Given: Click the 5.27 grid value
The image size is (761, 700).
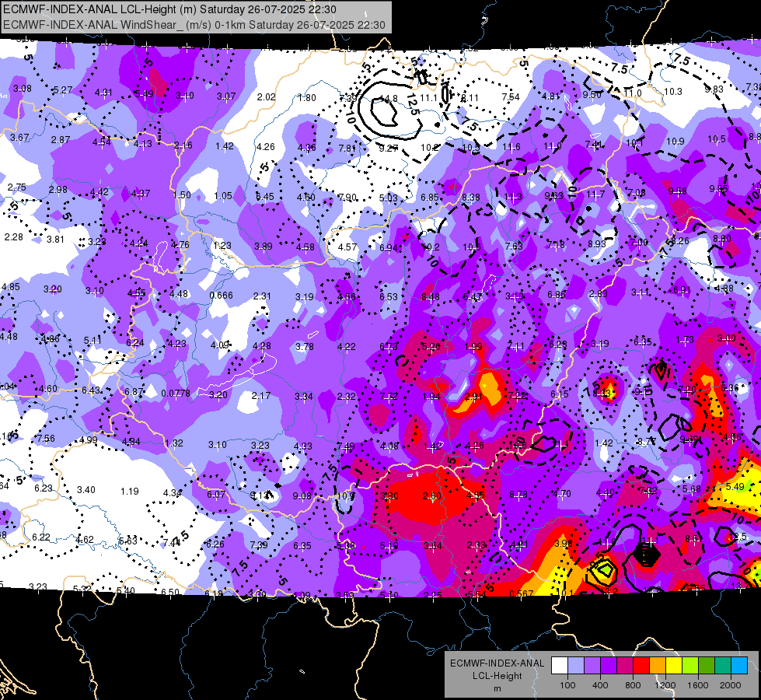Looking at the screenshot, I should [63, 90].
